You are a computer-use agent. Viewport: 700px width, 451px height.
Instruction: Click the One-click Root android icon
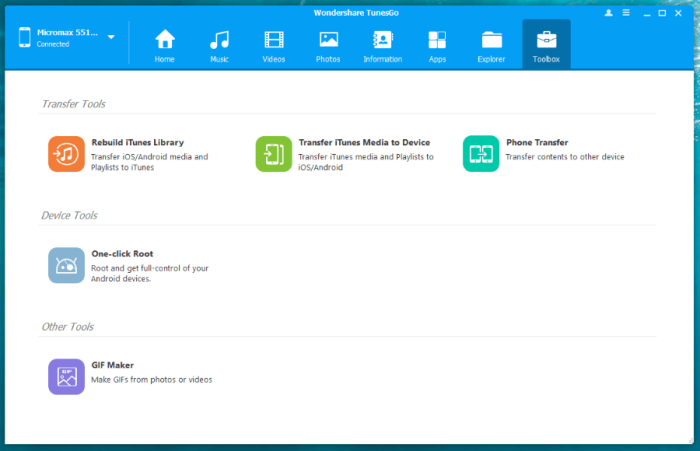[x=67, y=265]
